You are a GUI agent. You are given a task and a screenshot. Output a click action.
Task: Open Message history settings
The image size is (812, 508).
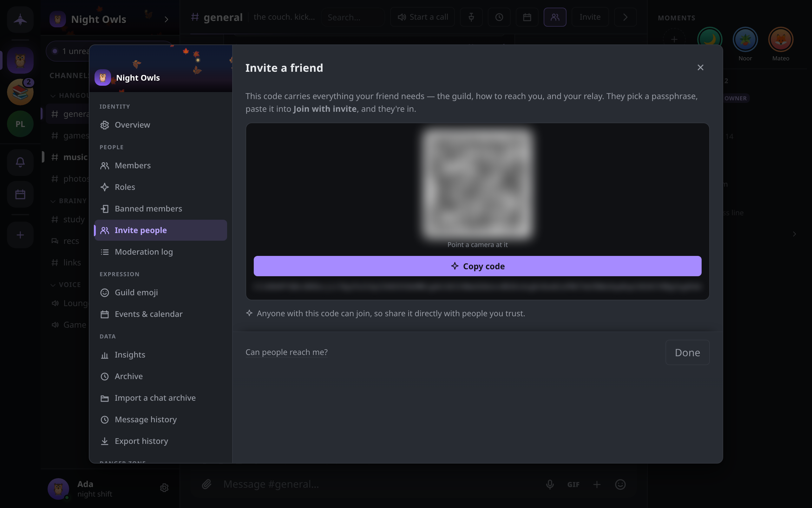tap(160, 419)
